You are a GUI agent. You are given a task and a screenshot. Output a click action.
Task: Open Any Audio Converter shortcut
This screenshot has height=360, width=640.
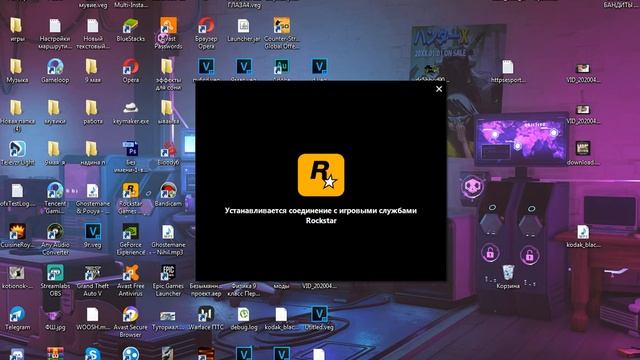click(x=55, y=239)
